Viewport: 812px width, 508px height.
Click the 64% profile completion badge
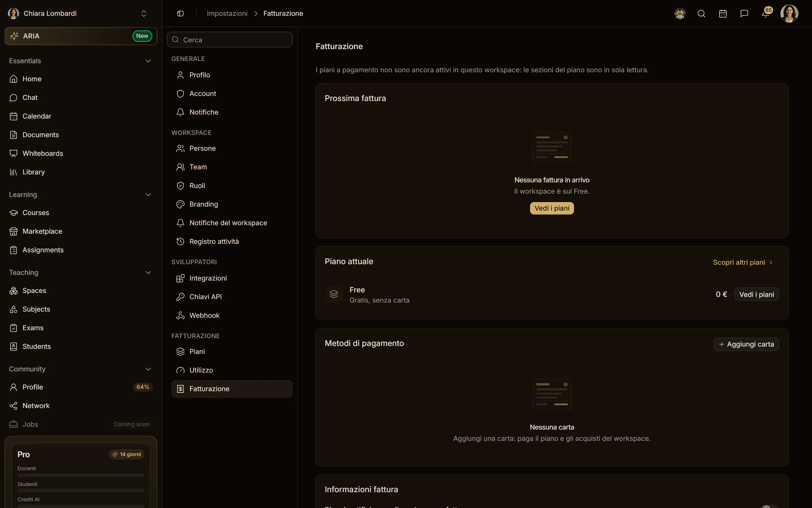143,387
